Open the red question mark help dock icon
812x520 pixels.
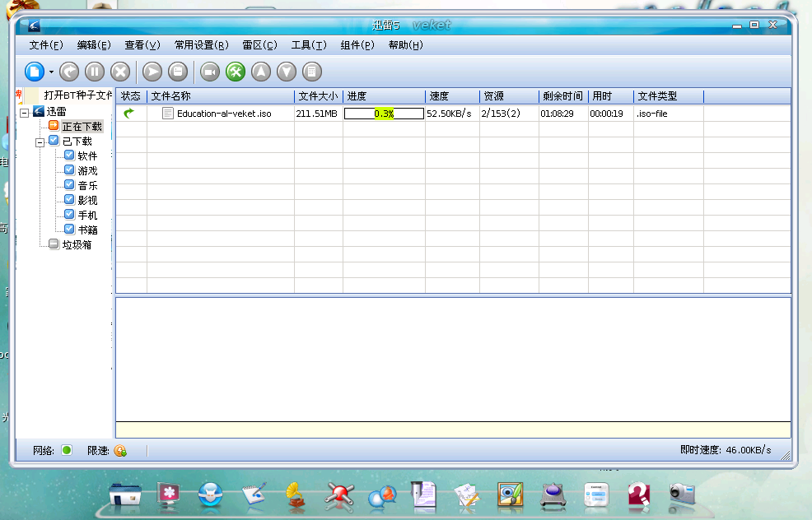(x=638, y=495)
